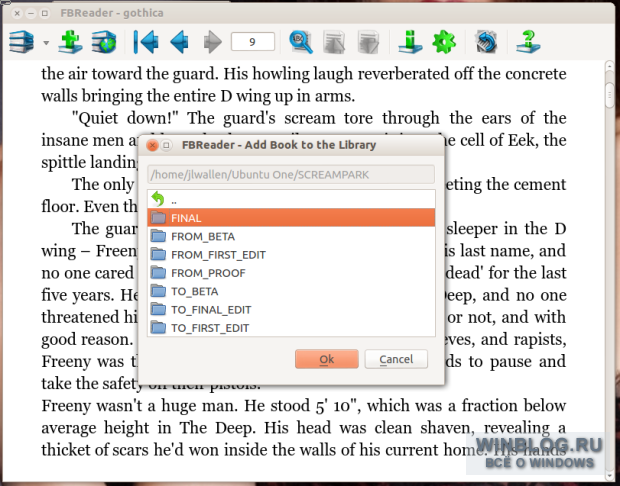Click the main window vertical scrollbar handle

[609, 95]
